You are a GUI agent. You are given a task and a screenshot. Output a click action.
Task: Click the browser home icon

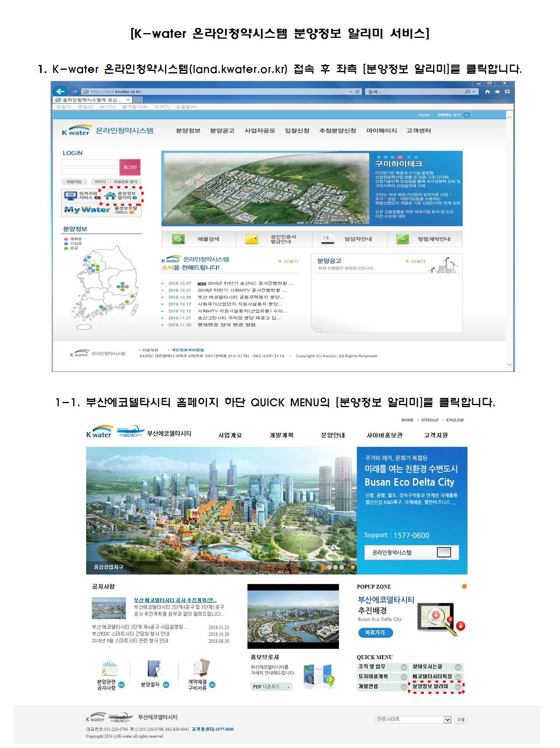point(487,92)
